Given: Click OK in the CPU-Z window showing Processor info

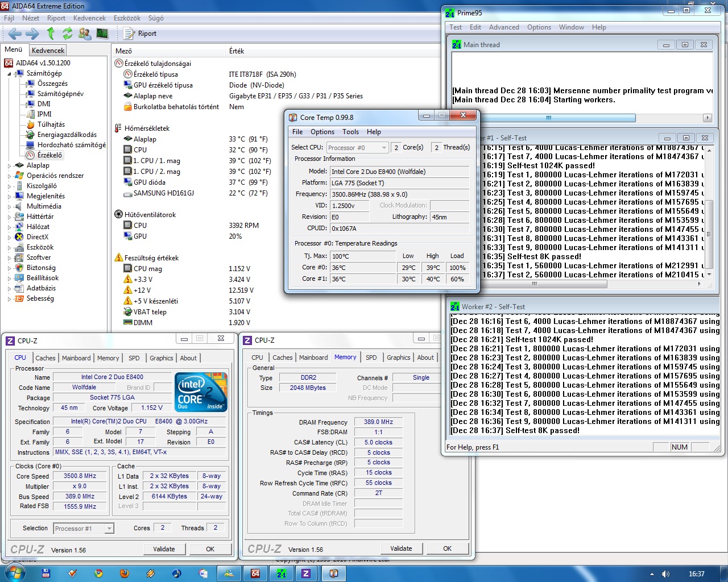Looking at the screenshot, I should pos(210,549).
